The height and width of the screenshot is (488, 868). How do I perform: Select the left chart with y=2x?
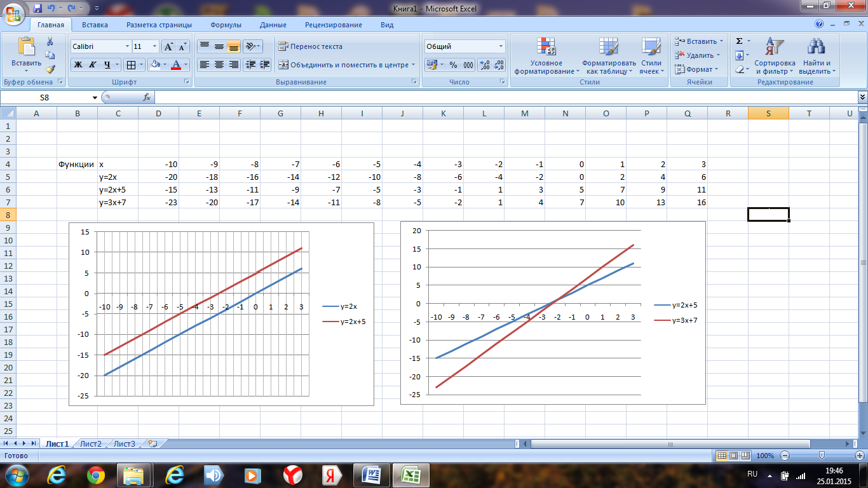coord(221,314)
